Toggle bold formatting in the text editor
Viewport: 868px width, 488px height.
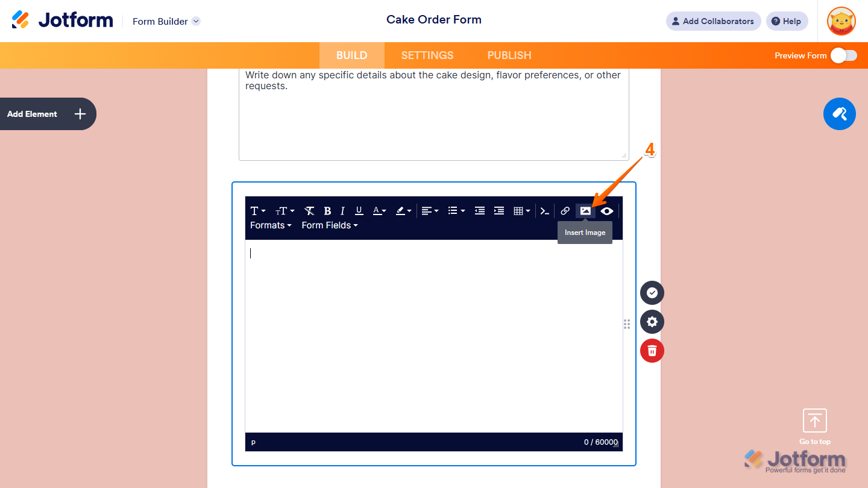327,211
